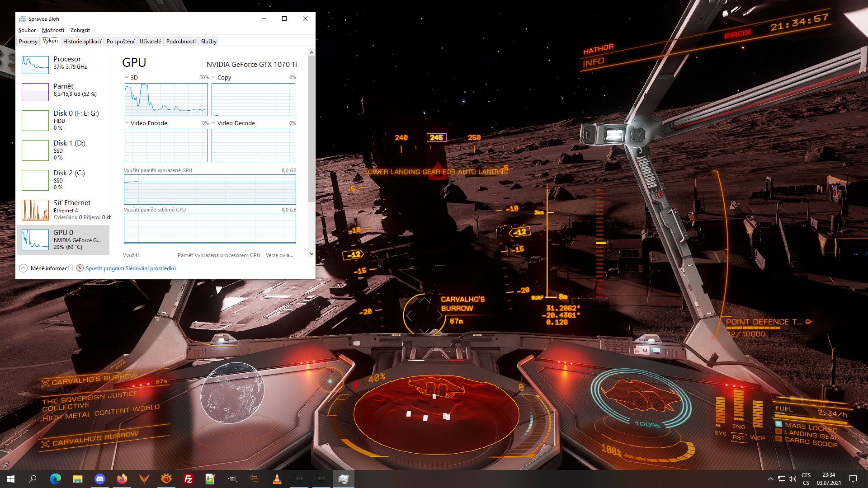Maximize the Správce úloh window
This screenshot has height=488, width=868.
tap(284, 19)
